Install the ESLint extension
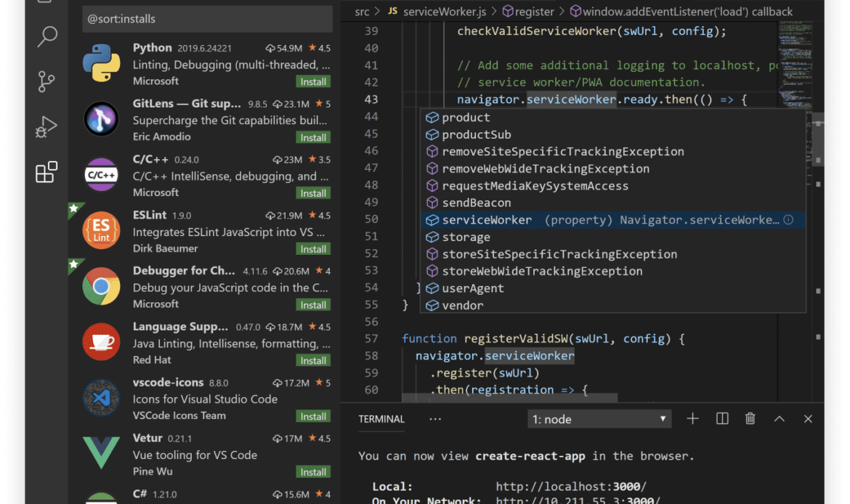Viewport: 850px width, 504px height. (x=313, y=249)
